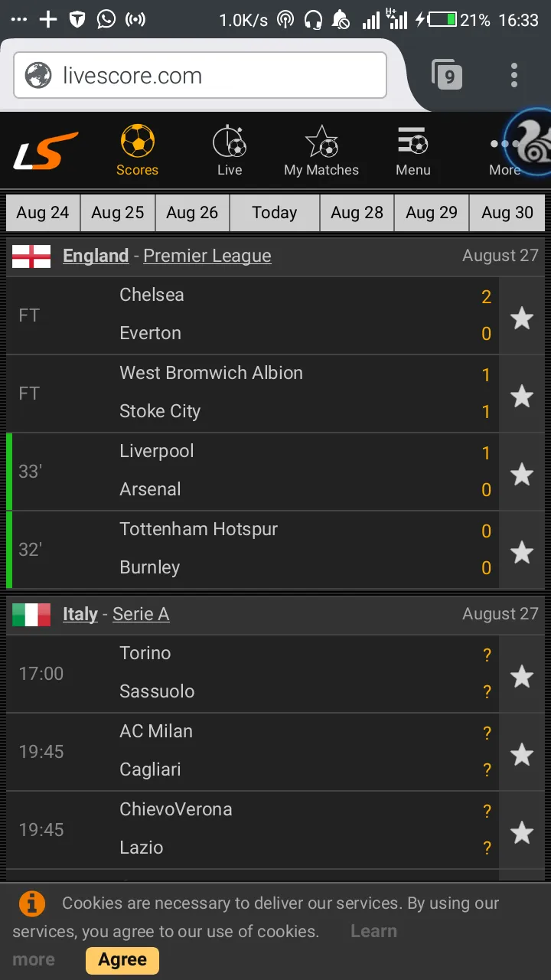The image size is (551, 980).
Task: Open the Scores soccer ball icon
Action: click(x=138, y=142)
